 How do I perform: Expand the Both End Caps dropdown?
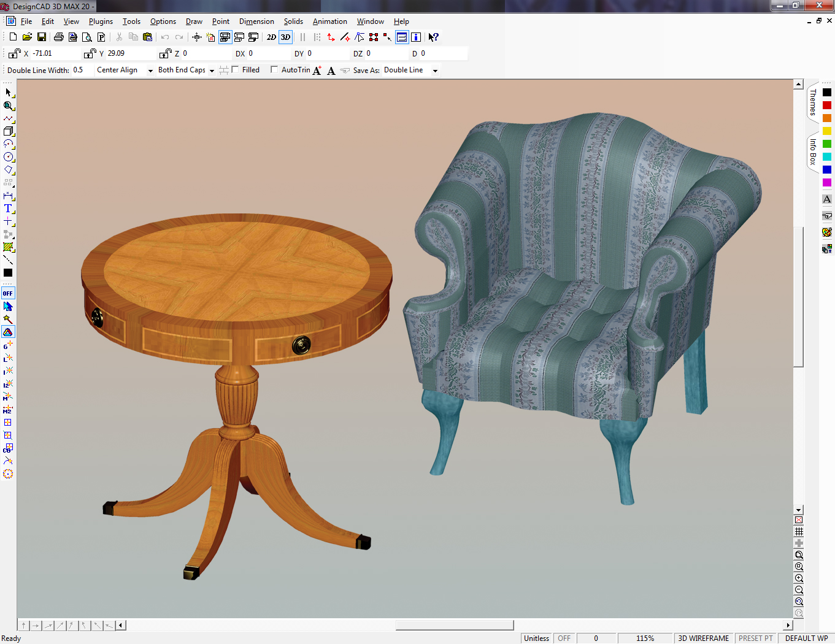click(x=212, y=71)
